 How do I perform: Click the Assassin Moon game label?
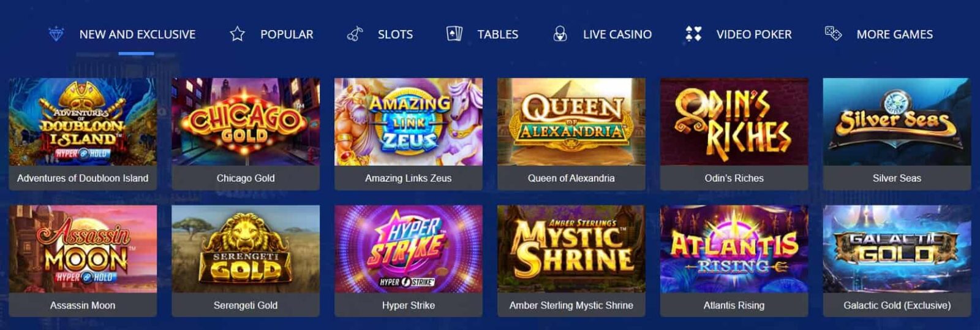click(x=83, y=305)
